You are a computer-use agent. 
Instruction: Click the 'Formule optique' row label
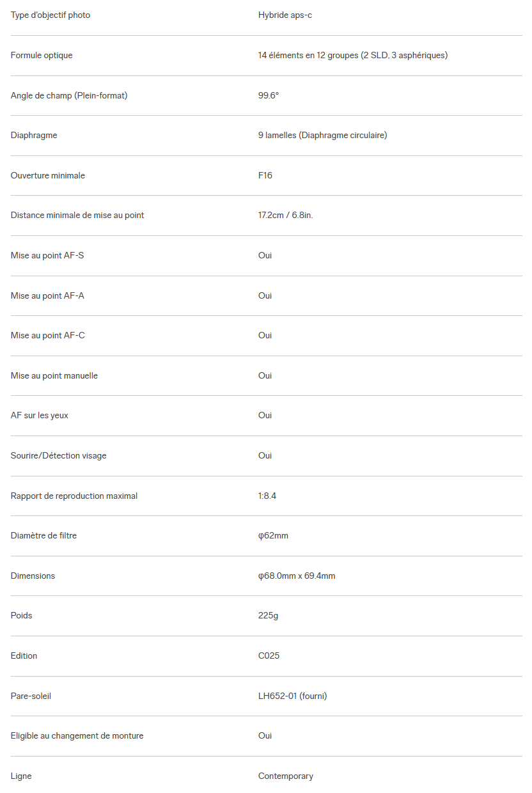click(42, 55)
